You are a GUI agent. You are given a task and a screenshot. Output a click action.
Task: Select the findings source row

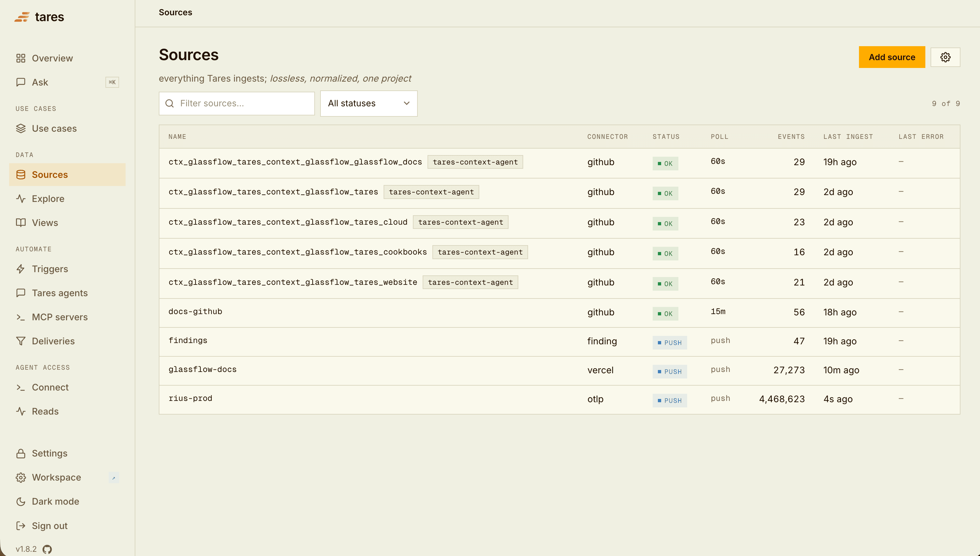(x=559, y=342)
